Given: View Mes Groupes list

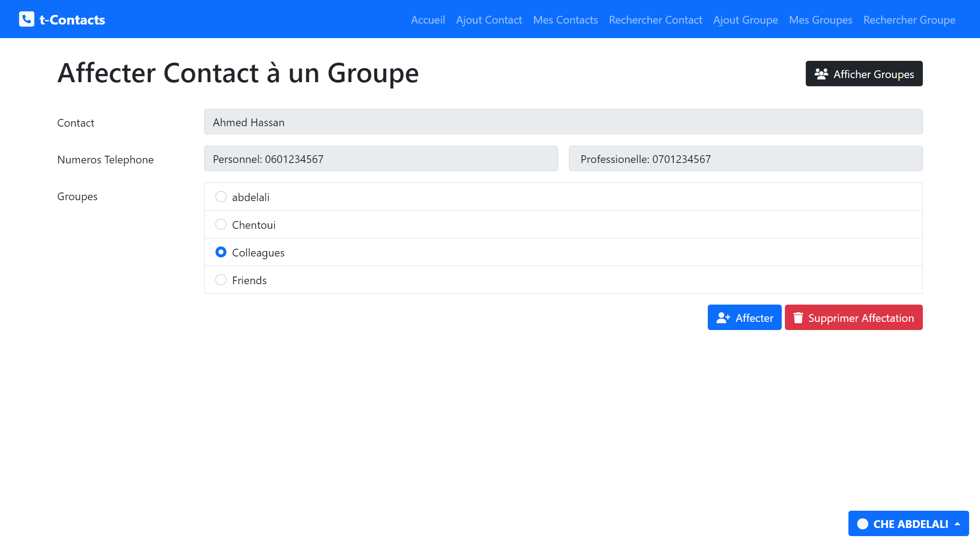Looking at the screenshot, I should [821, 20].
